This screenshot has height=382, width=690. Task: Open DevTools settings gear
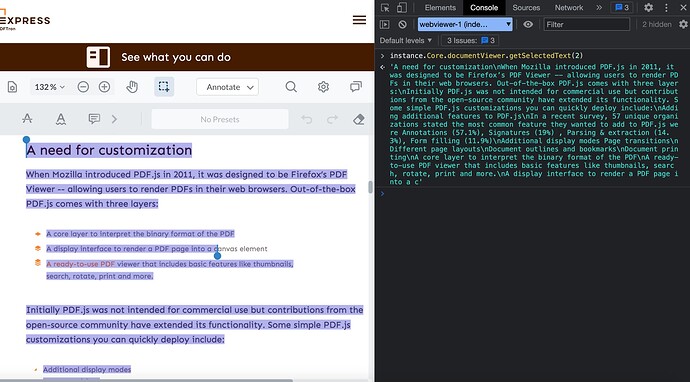[649, 7]
